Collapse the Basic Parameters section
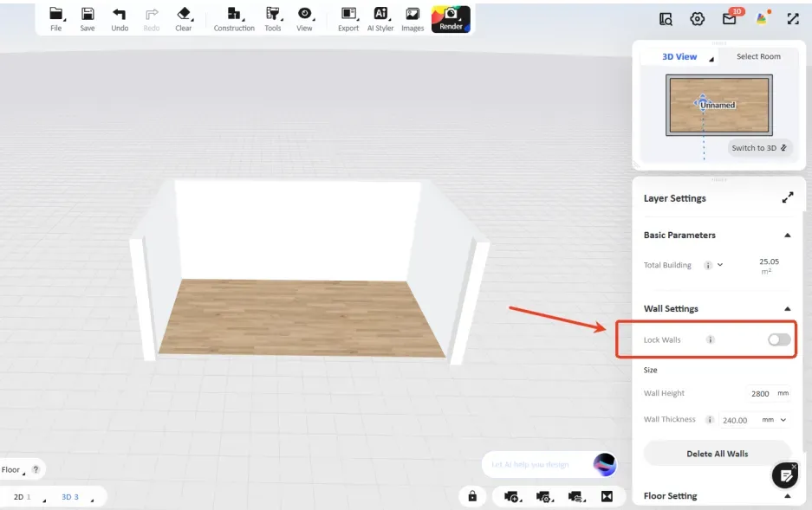 click(787, 235)
